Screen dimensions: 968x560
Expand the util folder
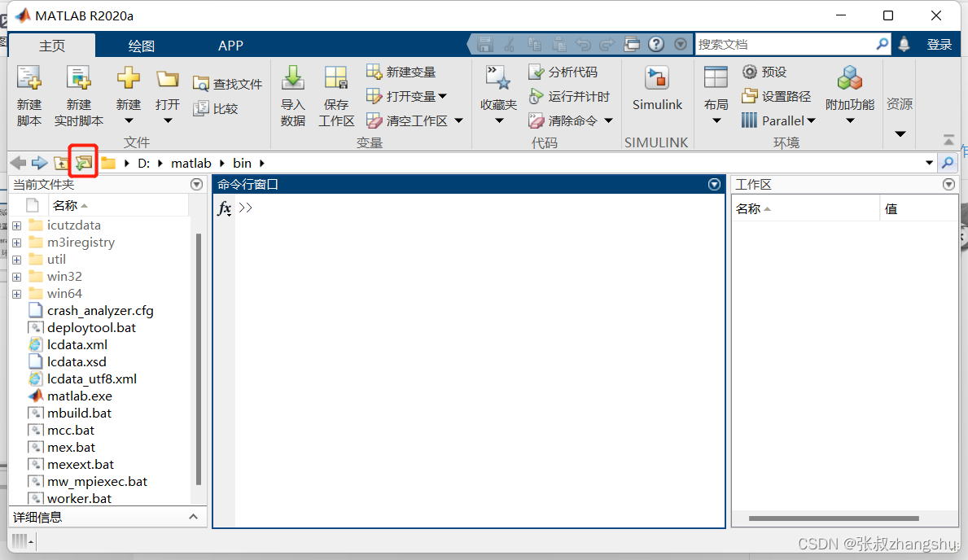(16, 260)
